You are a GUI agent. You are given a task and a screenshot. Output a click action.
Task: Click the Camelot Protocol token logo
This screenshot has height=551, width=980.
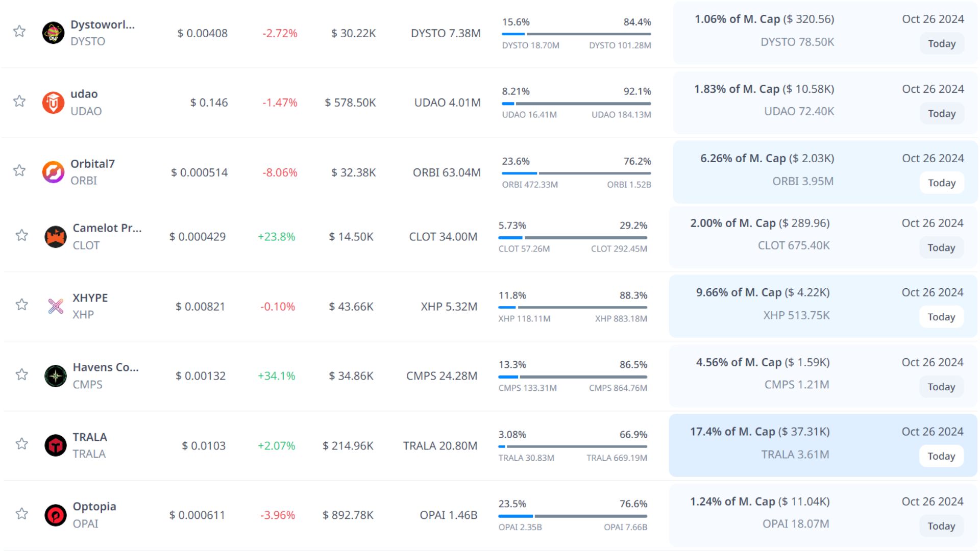pyautogui.click(x=56, y=237)
